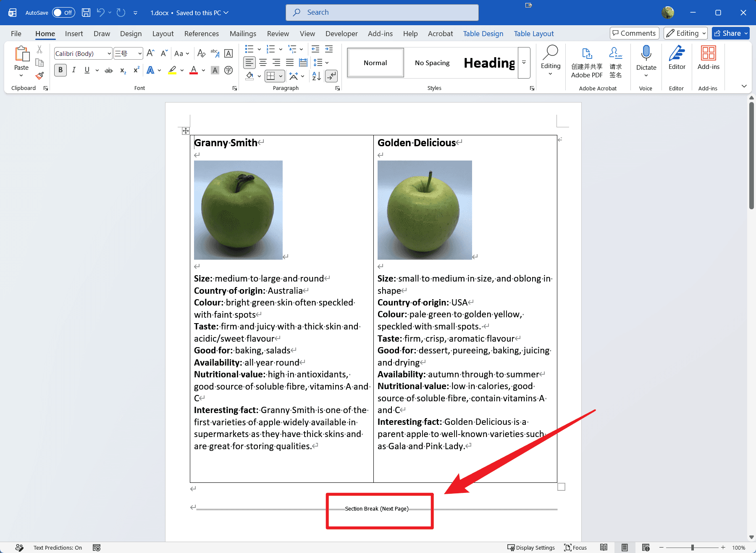756x553 pixels.
Task: Justify the paragraph text
Action: point(290,63)
